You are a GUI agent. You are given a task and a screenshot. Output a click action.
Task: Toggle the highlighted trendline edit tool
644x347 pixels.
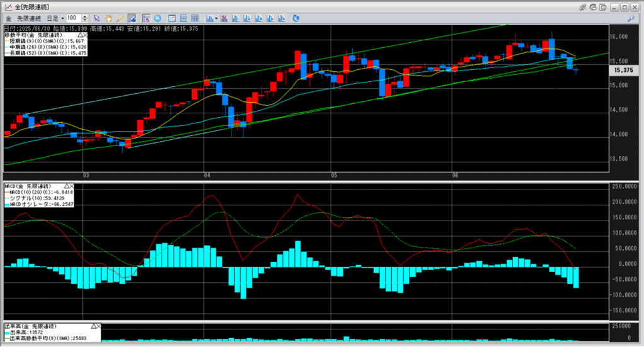click(x=132, y=18)
